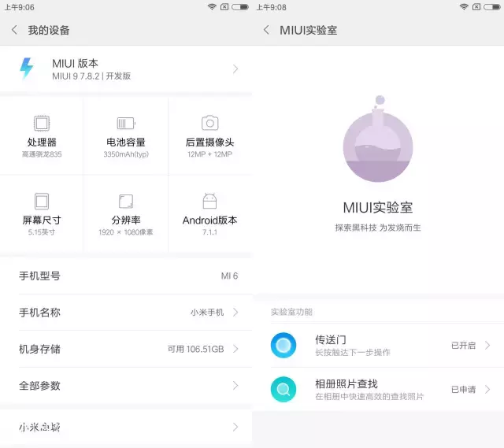Tap the 小米手机 name value
The image size is (504, 448).
[x=207, y=312]
